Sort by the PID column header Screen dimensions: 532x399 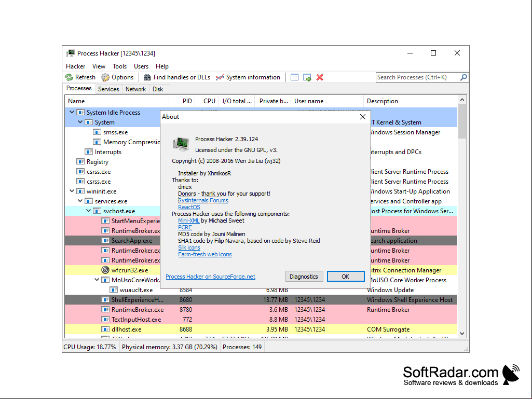click(x=182, y=101)
